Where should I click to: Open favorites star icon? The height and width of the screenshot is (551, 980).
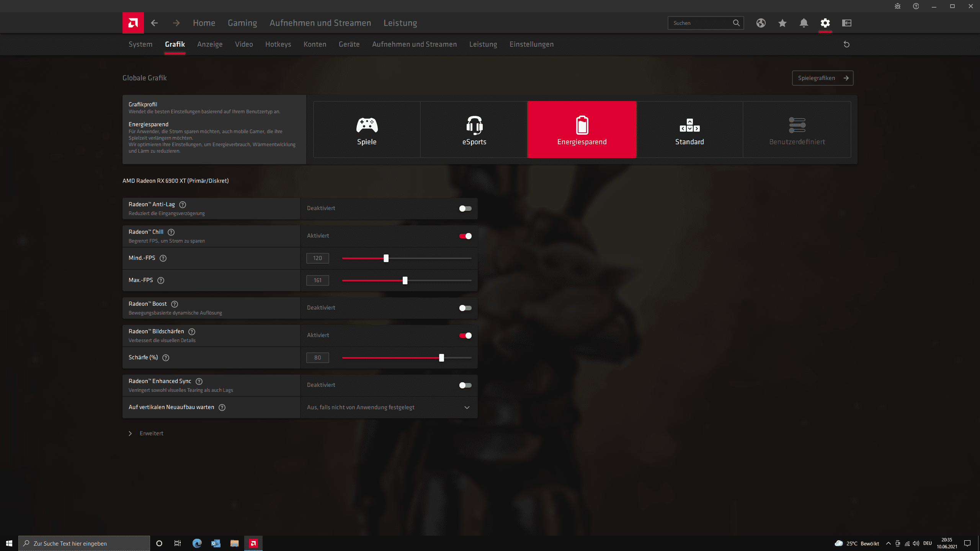(x=782, y=23)
